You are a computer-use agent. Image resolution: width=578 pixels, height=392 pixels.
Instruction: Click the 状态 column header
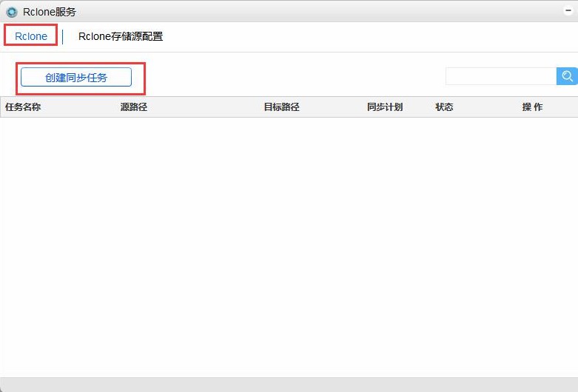point(444,107)
